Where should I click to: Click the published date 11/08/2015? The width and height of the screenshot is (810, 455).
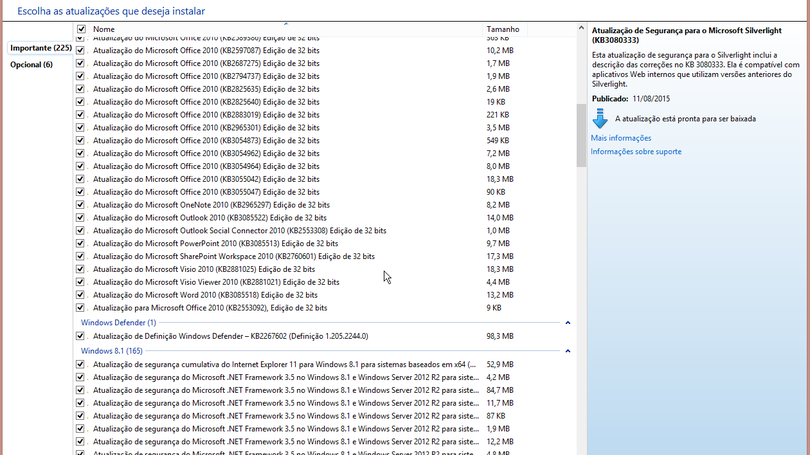click(651, 99)
